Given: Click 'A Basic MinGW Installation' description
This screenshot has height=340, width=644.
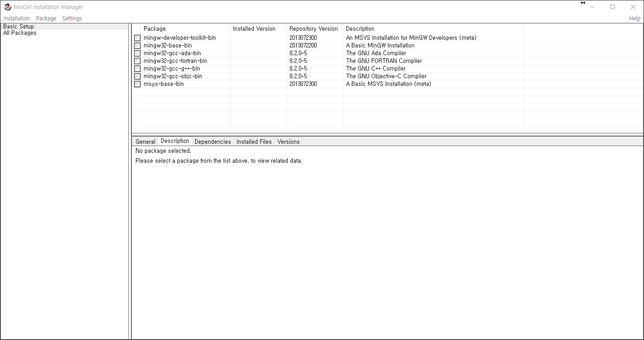Looking at the screenshot, I should pyautogui.click(x=380, y=46).
